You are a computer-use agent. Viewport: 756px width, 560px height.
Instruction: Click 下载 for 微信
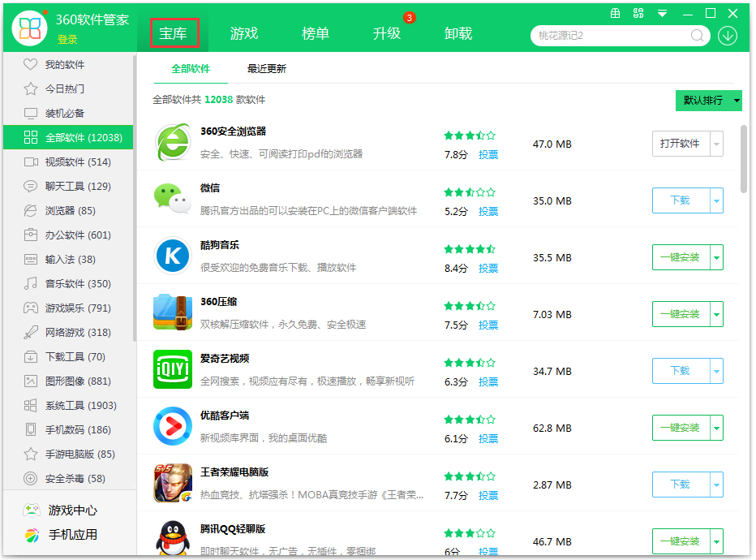681,200
